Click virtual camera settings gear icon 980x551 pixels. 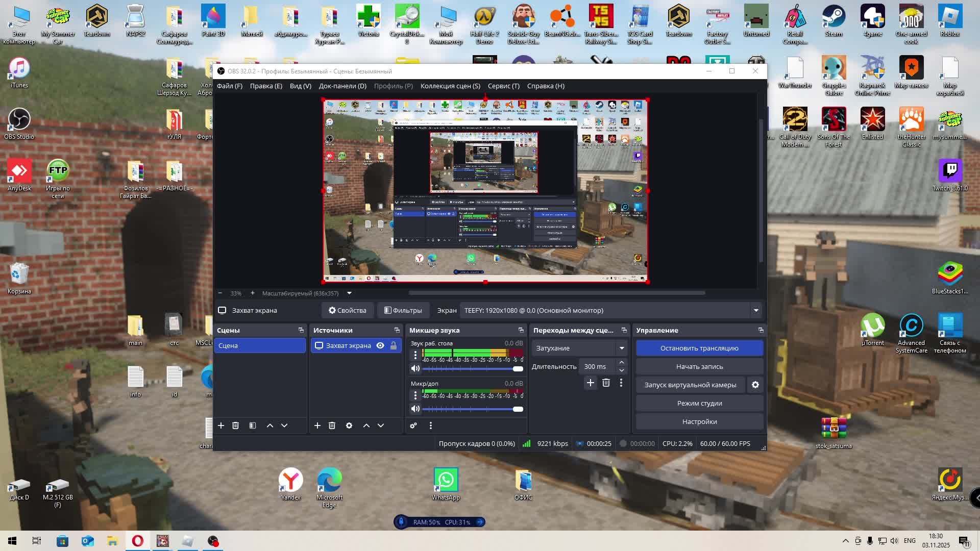coord(755,385)
